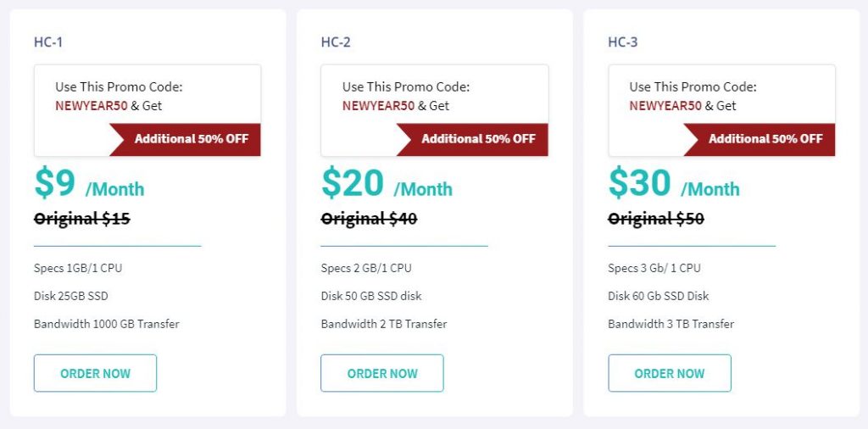Click the Specs 3 Gb/ 1 CPU line

coord(654,268)
